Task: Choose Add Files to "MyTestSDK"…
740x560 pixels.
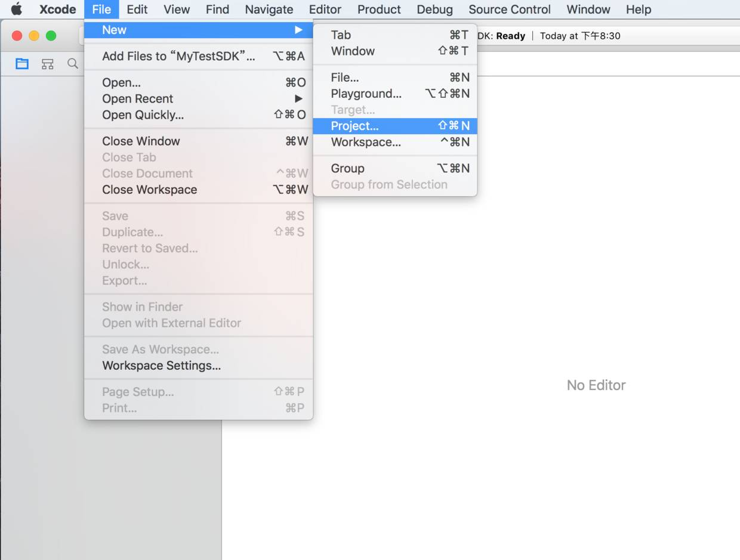Action: pos(199,56)
